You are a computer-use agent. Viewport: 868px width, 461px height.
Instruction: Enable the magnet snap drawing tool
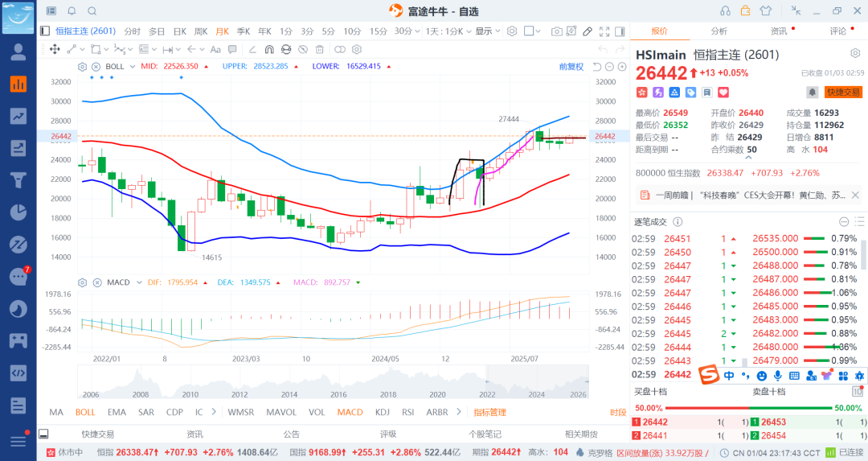pos(269,49)
